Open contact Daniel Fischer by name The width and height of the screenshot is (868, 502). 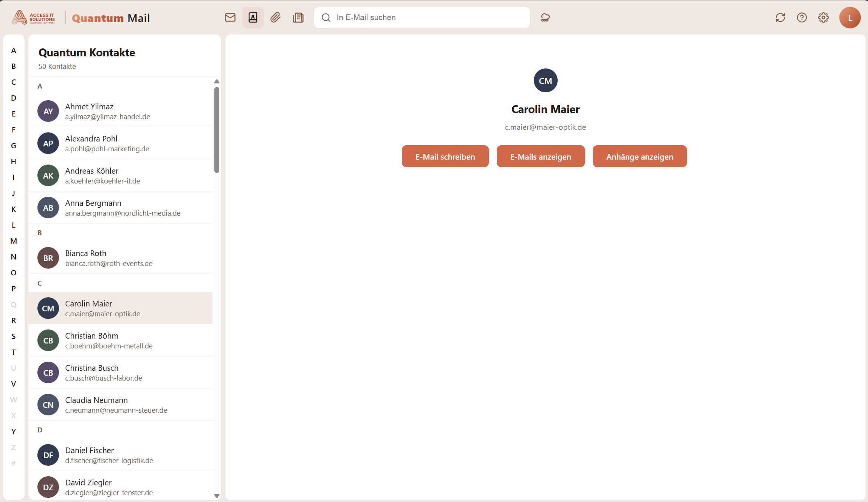[x=90, y=451]
